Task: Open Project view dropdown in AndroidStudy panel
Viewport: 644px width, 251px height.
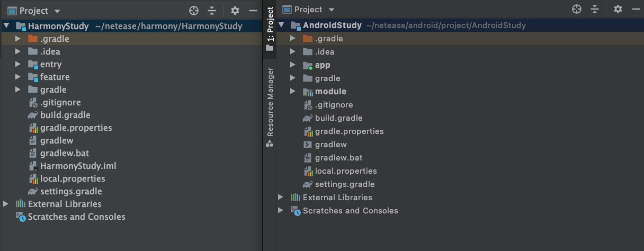Action: click(332, 10)
